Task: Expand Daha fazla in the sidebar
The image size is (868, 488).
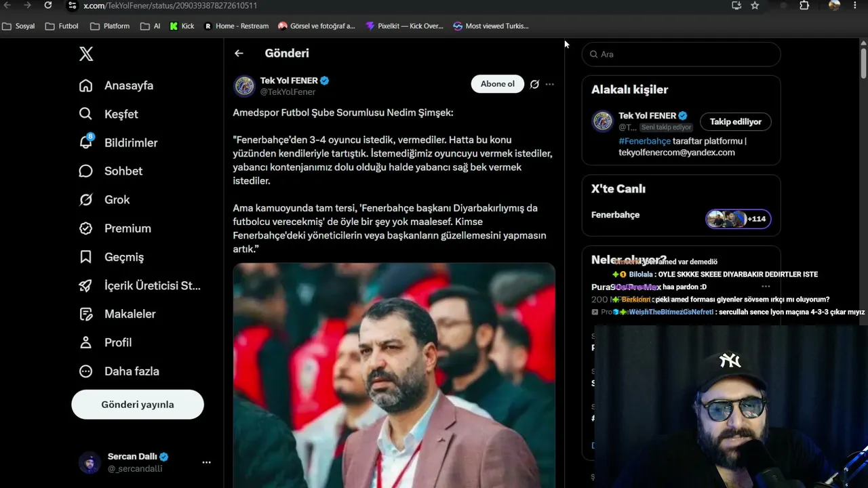Action: [x=119, y=371]
